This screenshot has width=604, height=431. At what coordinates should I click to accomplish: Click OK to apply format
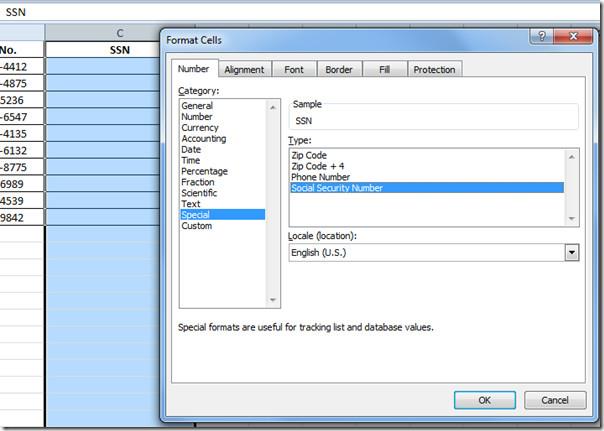tap(484, 400)
